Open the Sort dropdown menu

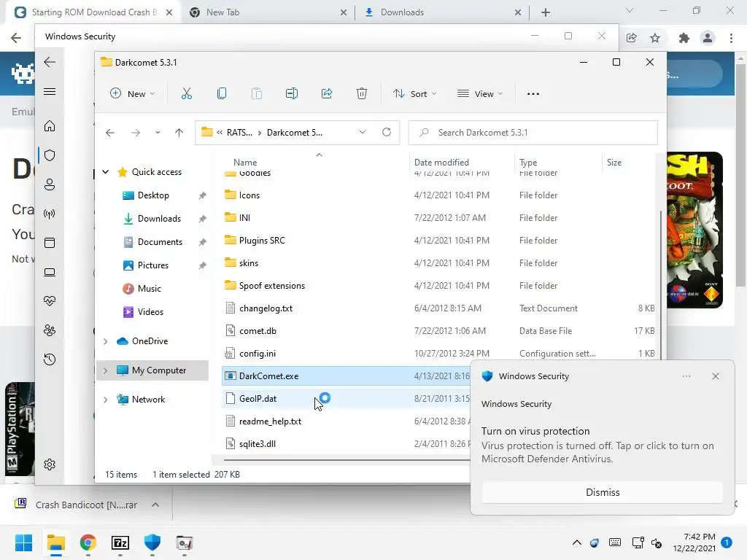click(414, 94)
